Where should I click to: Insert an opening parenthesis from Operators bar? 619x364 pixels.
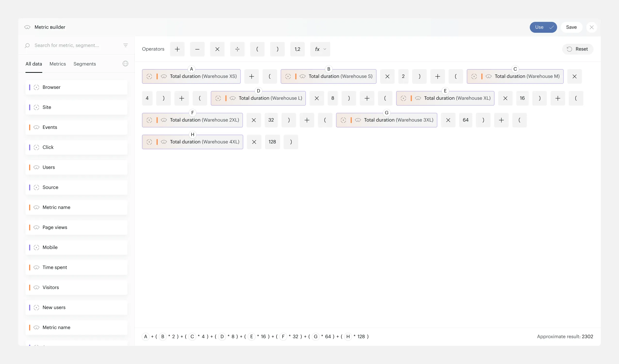257,49
